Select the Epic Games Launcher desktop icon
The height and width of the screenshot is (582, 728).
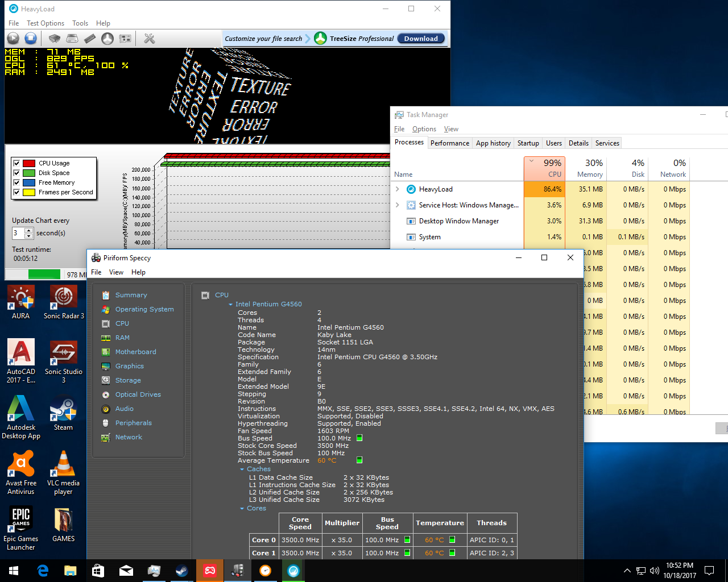pos(21,529)
